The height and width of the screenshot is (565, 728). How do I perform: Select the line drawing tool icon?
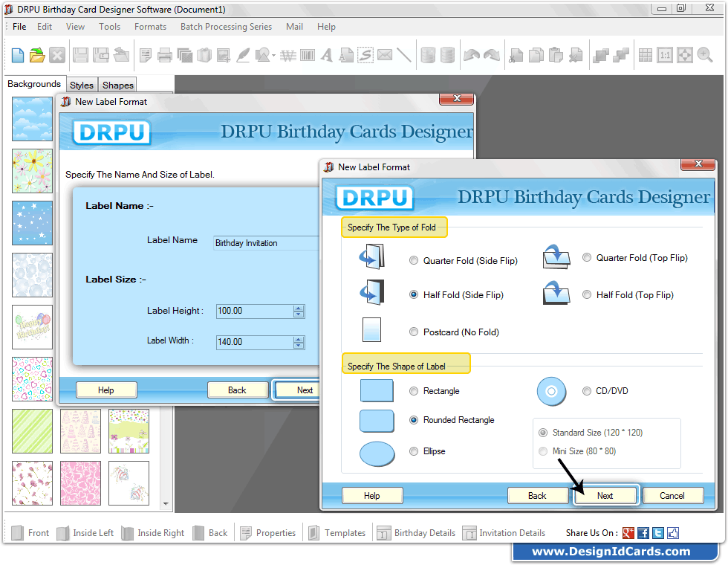[x=404, y=55]
